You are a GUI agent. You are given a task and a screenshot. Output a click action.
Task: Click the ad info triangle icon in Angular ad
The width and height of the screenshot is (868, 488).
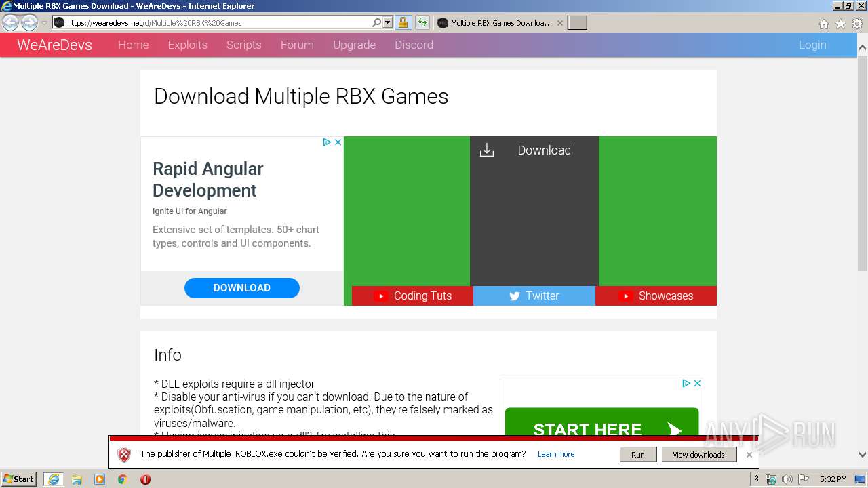pos(326,142)
